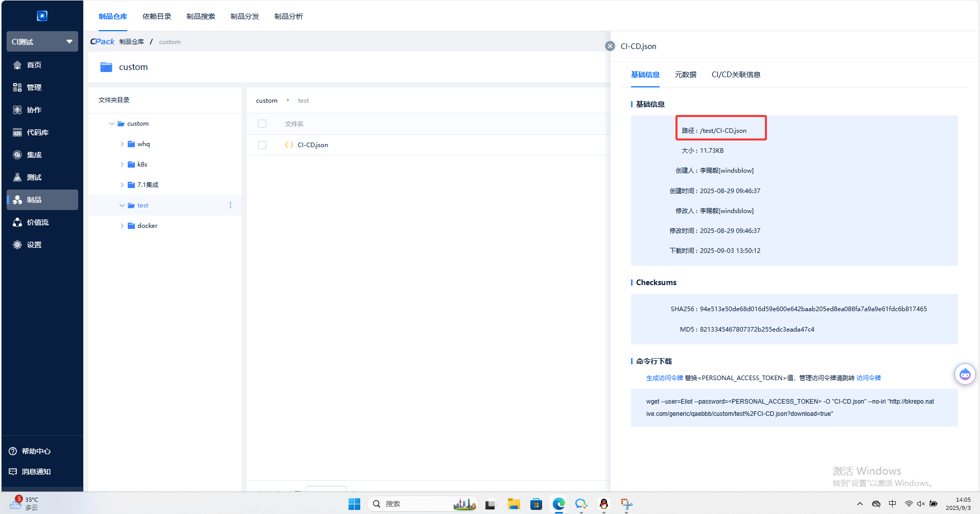Open the 设置 settings gear icon
980x514 pixels.
pos(17,245)
